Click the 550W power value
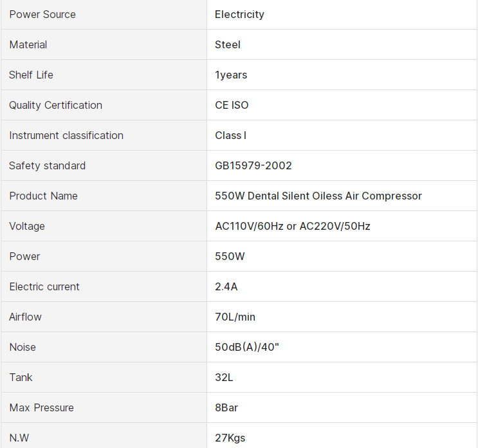Image resolution: width=478 pixels, height=448 pixels. (x=230, y=256)
